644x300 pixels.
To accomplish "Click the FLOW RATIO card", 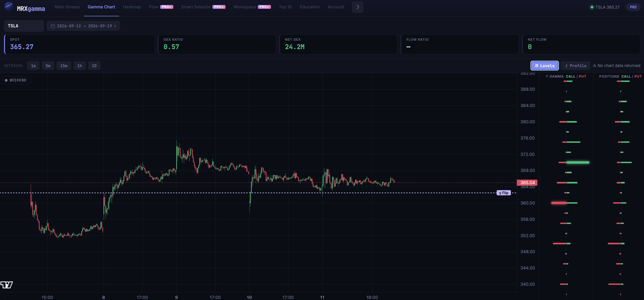I will coord(460,44).
